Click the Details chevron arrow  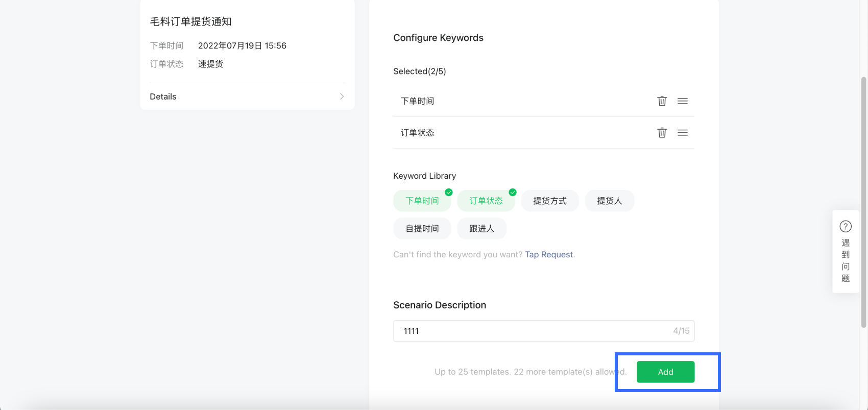pos(342,97)
